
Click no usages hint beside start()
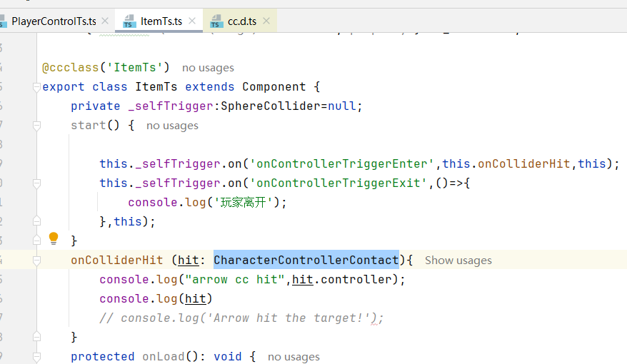pyautogui.click(x=172, y=126)
